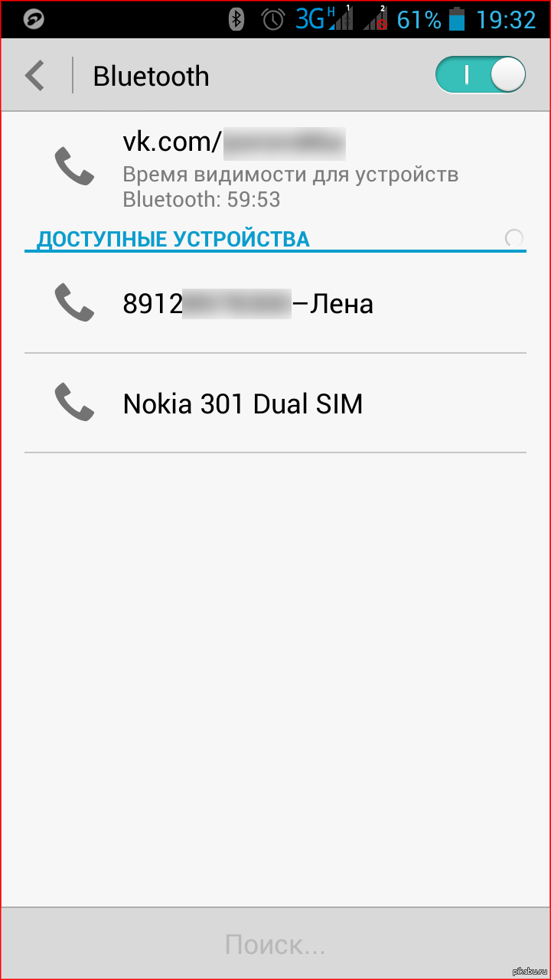Select the 8912 –Лена device entry

tap(275, 303)
